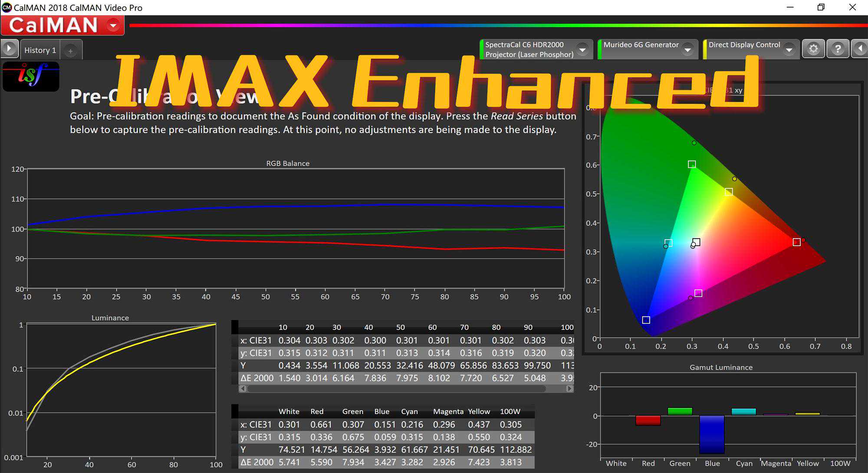Expand the Murideo 6G Generator dropdown
868x473 pixels.
(x=687, y=49)
